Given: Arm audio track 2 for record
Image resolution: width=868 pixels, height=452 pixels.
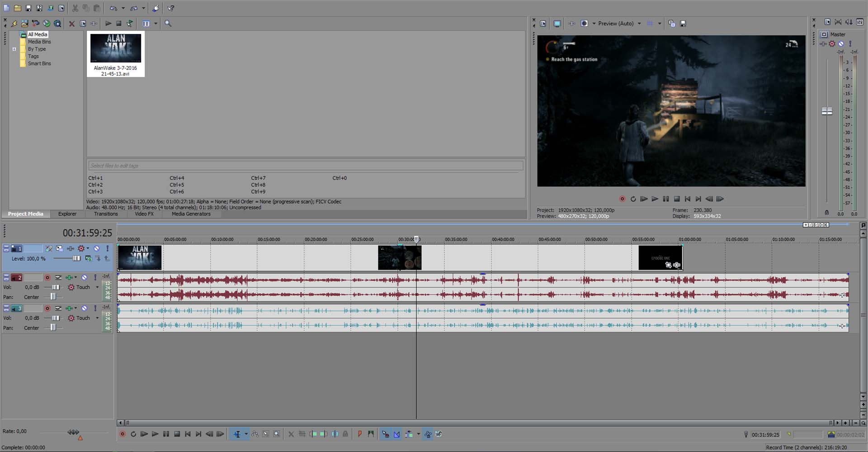Looking at the screenshot, I should click(47, 277).
